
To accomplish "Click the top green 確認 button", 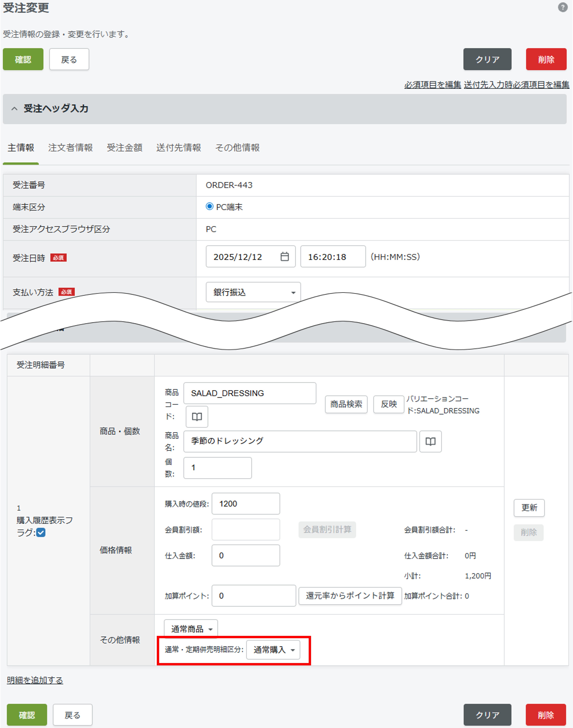I will pos(23,59).
